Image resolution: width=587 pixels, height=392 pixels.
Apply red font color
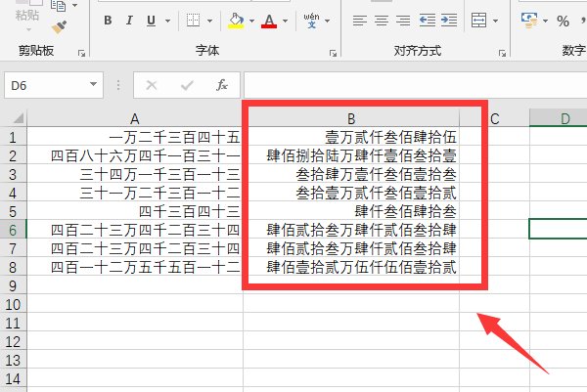coord(269,21)
